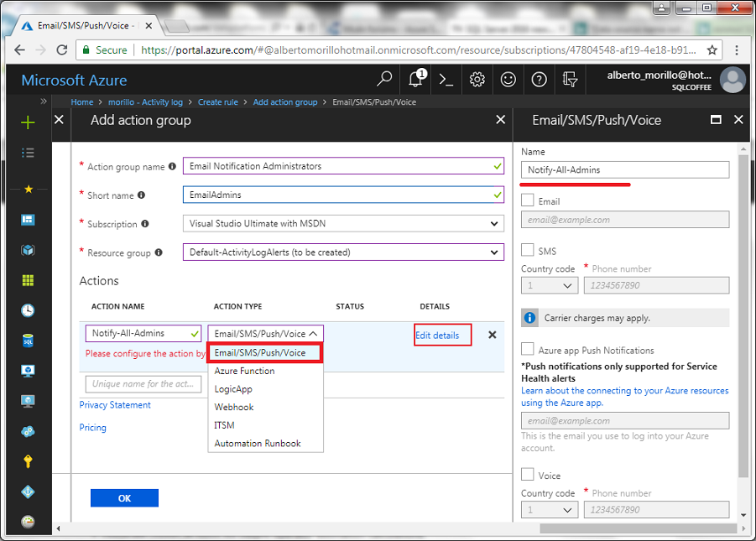This screenshot has height=541, width=756.
Task: Enable the Voice checkbox
Action: pyautogui.click(x=528, y=474)
